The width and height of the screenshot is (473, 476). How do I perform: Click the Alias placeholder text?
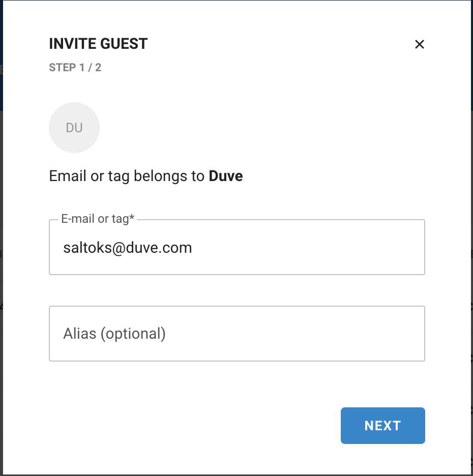pos(114,334)
